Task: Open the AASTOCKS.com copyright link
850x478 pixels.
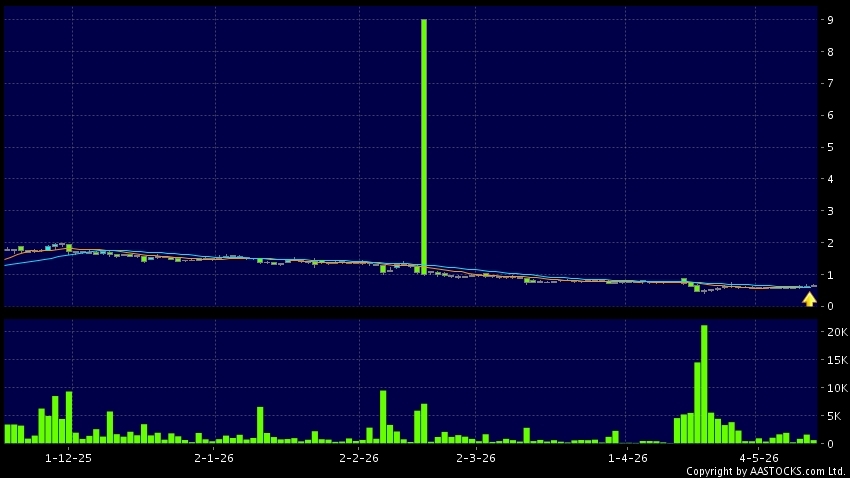Action: pos(765,471)
